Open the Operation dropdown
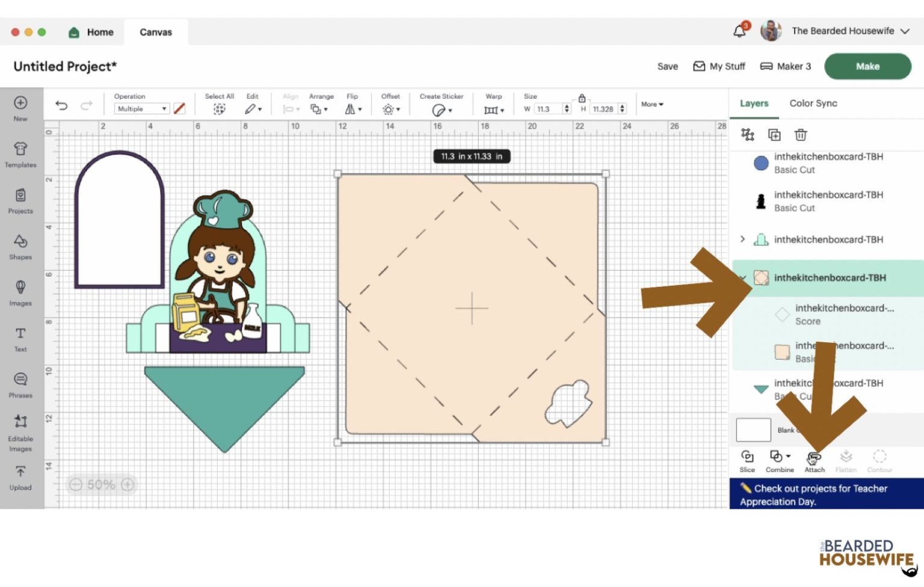 pyautogui.click(x=142, y=109)
